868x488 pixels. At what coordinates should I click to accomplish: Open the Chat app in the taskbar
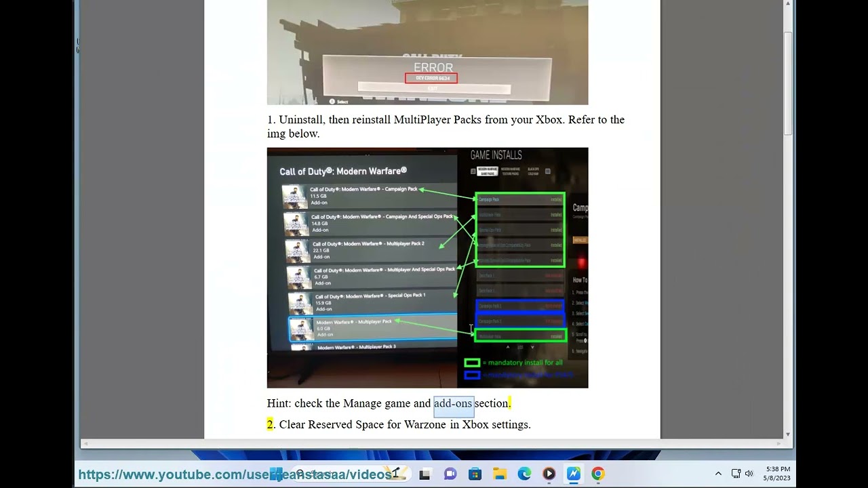(450, 474)
